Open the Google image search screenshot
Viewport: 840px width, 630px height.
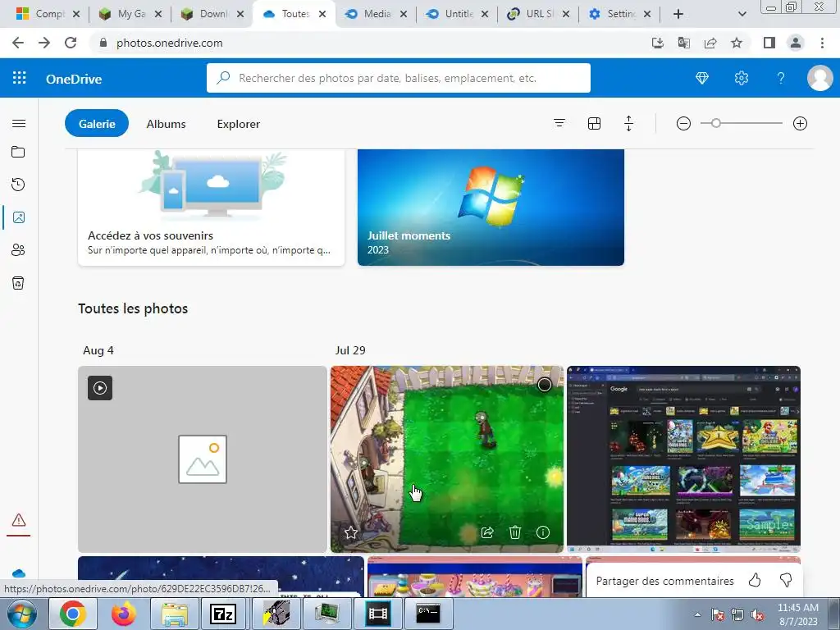(x=683, y=459)
